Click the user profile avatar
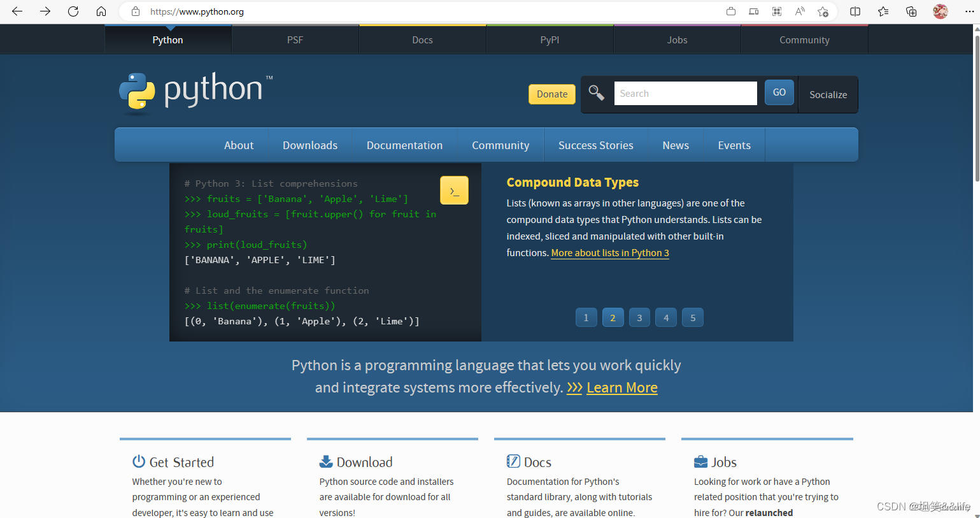 coord(941,11)
